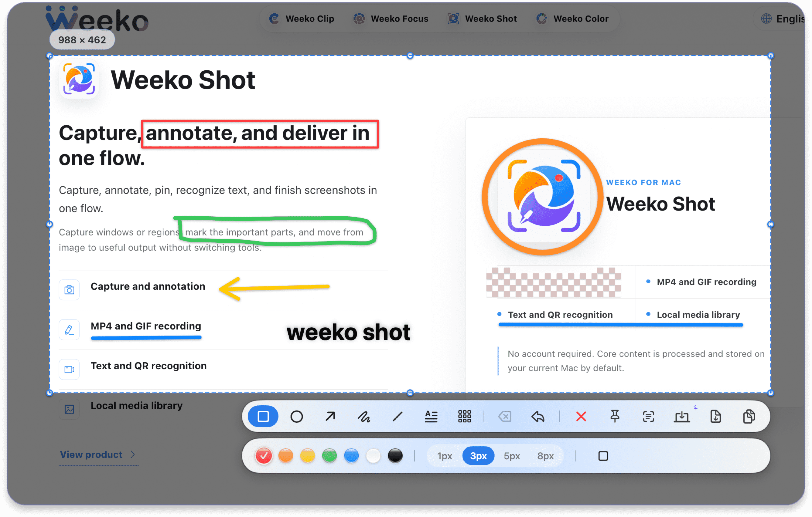Viewport: 812px width, 517px height.
Task: Copy the screenshot to the clipboard
Action: (749, 417)
